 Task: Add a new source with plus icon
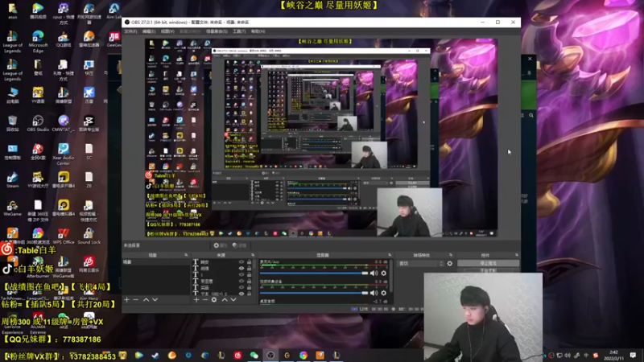[x=196, y=299]
